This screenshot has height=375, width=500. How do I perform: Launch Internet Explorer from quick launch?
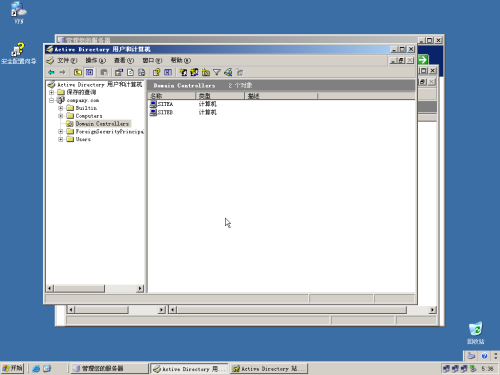tap(36, 368)
